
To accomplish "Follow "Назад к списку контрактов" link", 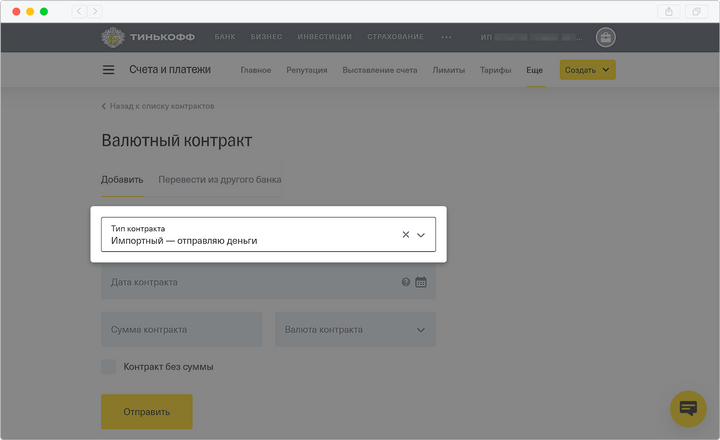I will 158,106.
